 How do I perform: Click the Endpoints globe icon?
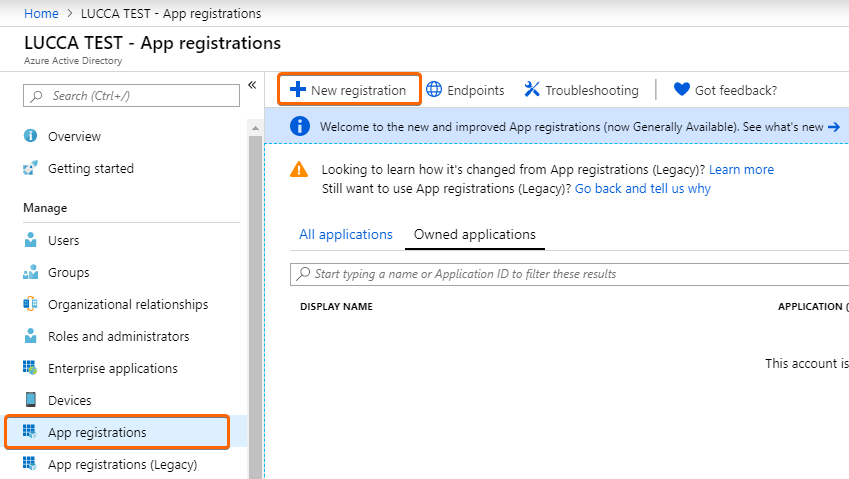(x=434, y=89)
